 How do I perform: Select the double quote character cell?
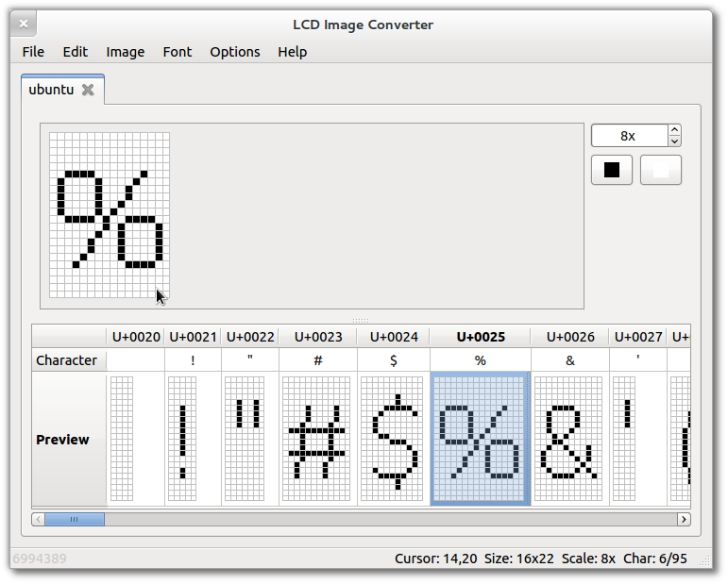pos(250,360)
